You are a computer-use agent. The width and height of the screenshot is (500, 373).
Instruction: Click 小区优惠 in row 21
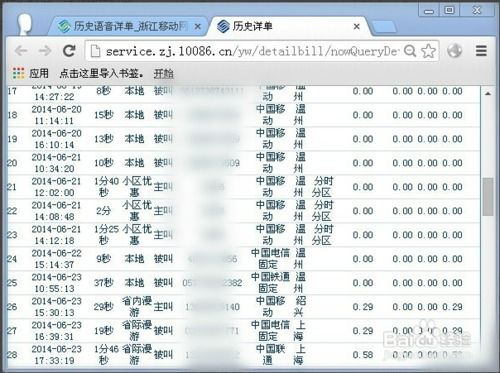pyautogui.click(x=137, y=187)
